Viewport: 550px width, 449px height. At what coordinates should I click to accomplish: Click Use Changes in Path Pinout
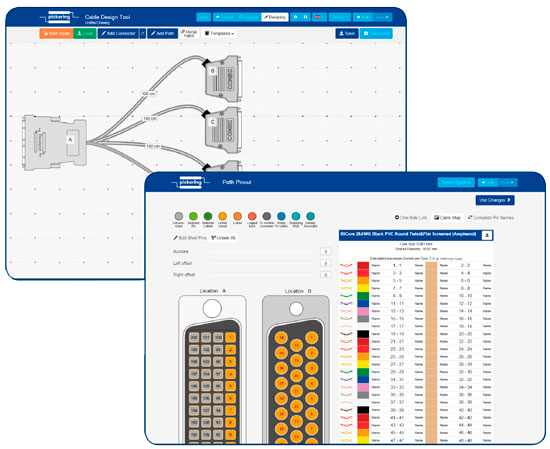[495, 200]
